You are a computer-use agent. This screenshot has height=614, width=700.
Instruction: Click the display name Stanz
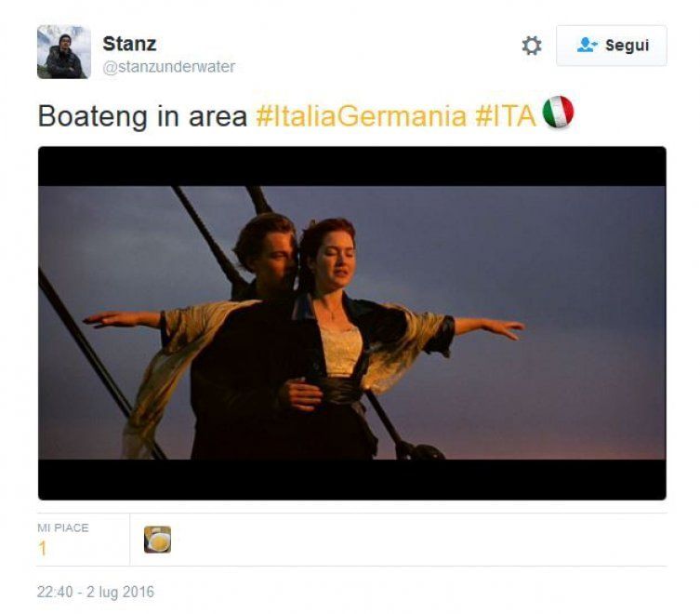tap(129, 44)
